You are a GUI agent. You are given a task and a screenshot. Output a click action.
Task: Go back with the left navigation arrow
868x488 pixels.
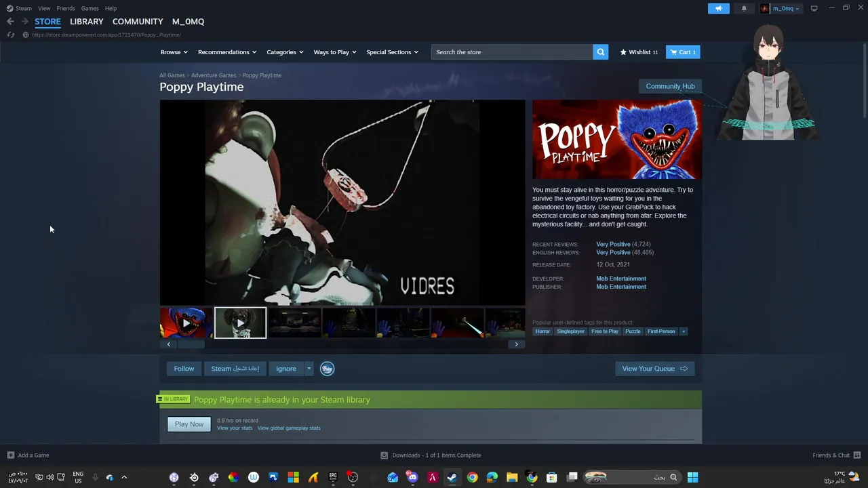pos(10,22)
